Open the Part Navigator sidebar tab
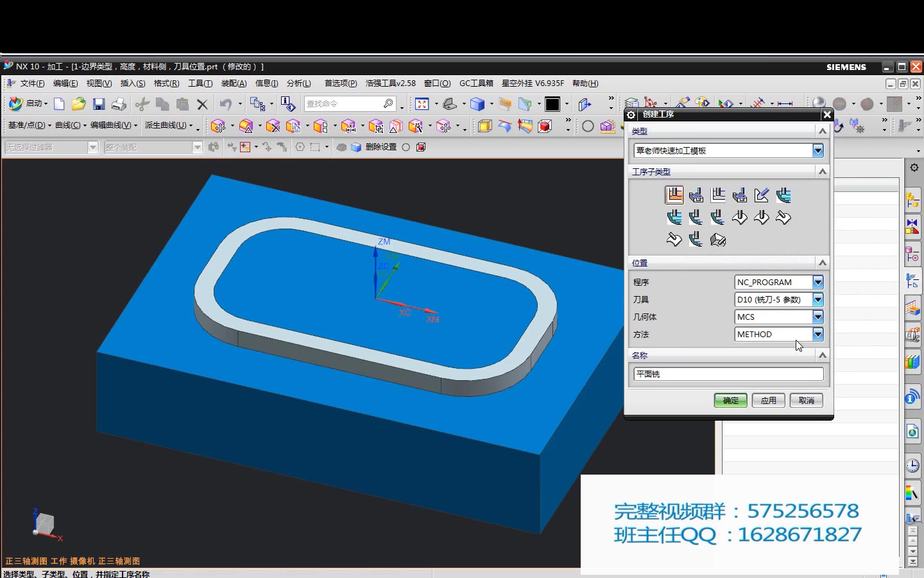 coord(912,254)
